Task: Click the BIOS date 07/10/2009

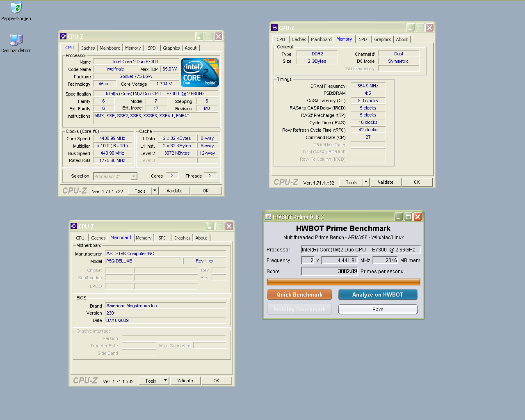Action: (x=165, y=320)
